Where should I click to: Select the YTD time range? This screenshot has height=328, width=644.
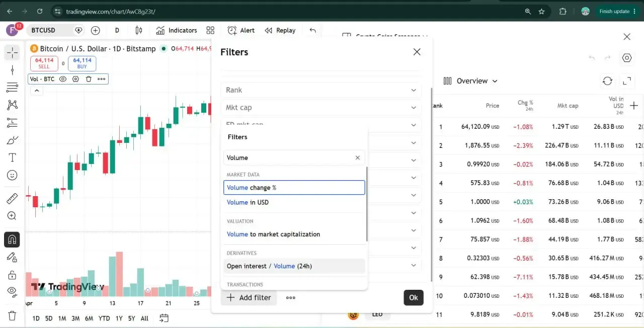point(104,318)
